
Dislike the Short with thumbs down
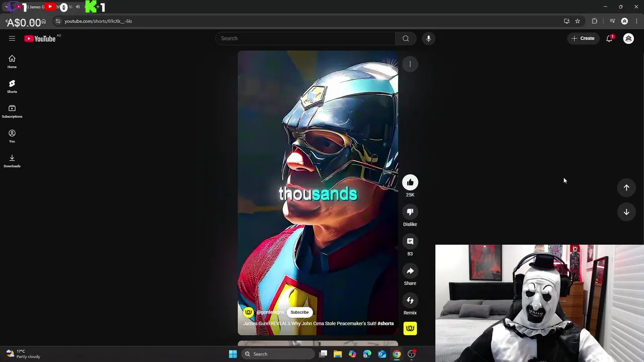point(410,212)
